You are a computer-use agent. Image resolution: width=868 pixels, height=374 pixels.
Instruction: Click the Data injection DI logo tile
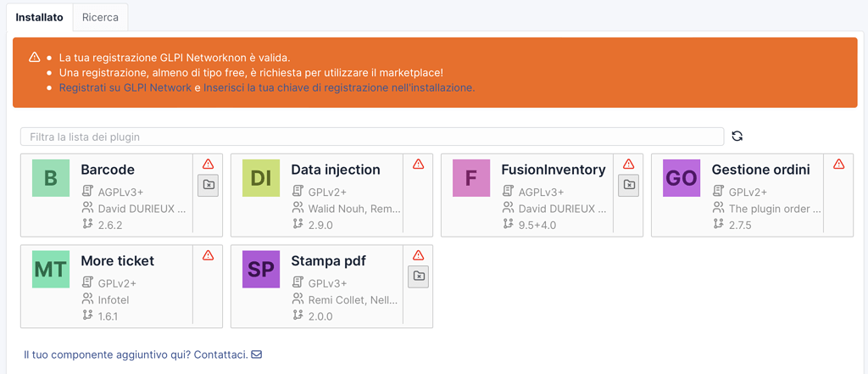[261, 178]
